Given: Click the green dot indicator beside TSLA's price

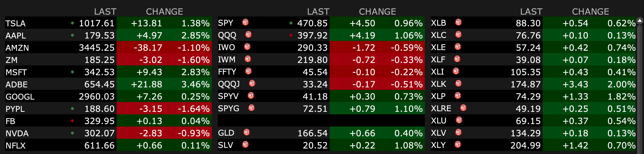Looking at the screenshot, I should coord(72,23).
